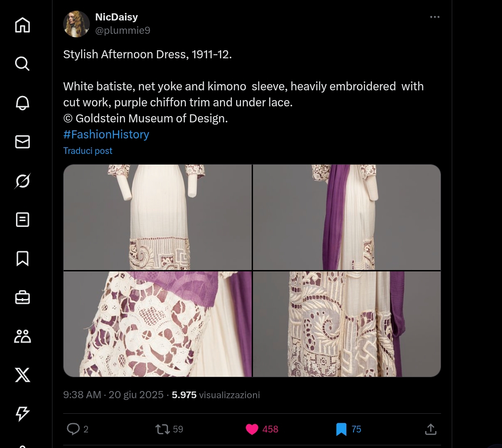
Task: Open the Lists icon in sidebar
Action: click(22, 220)
